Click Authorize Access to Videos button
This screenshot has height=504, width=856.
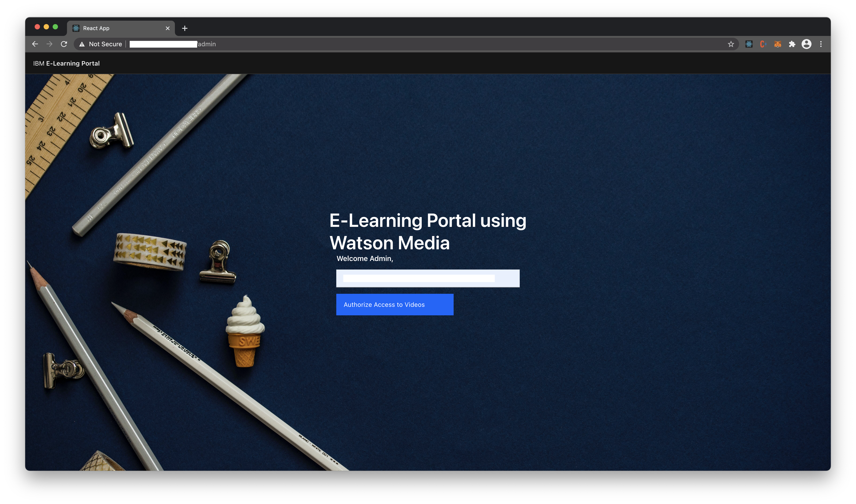click(395, 305)
